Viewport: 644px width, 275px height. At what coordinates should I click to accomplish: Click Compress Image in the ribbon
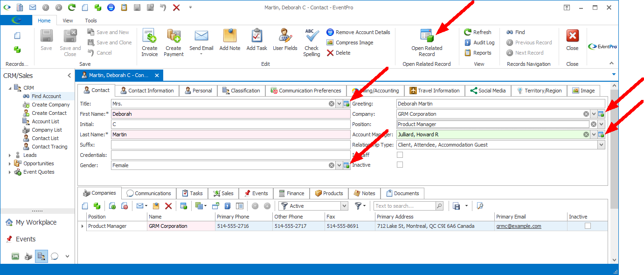tap(350, 42)
